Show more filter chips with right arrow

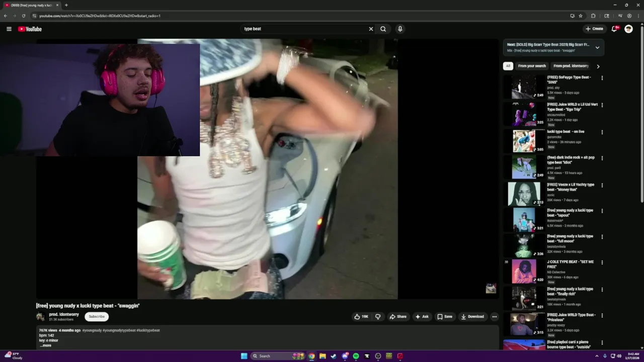tap(598, 66)
